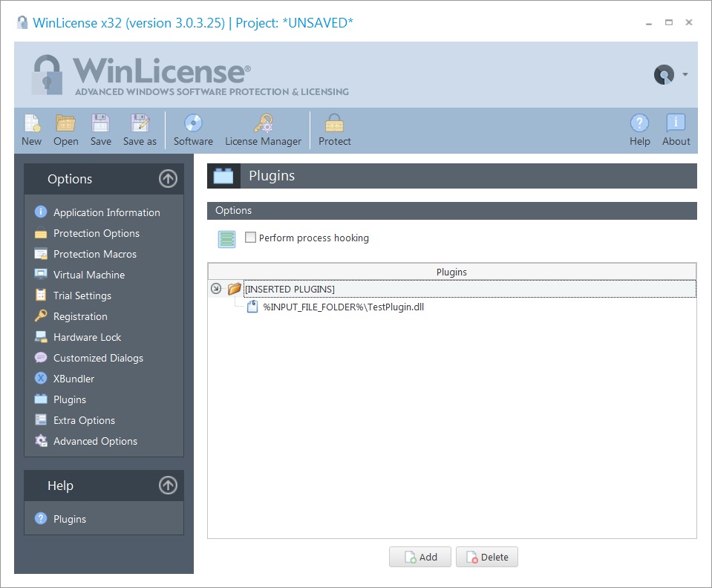Go to Advanced Options section
712x588 pixels.
tap(95, 441)
